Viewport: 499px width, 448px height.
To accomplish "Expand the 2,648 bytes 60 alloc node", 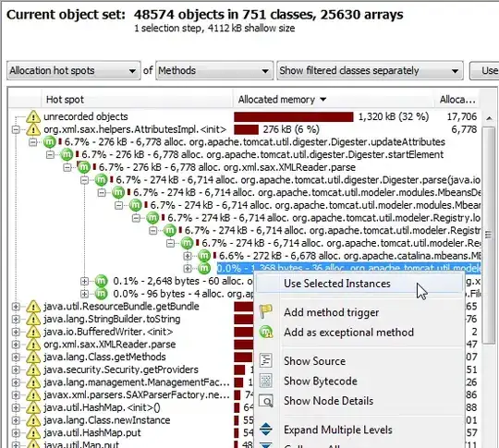I will coord(84,281).
